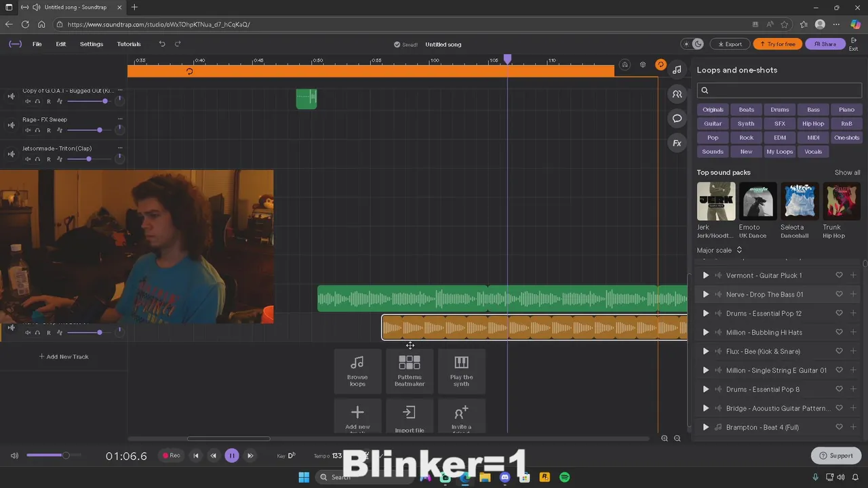Redo the last action
Viewport: 868px width, 488px height.
(x=178, y=44)
